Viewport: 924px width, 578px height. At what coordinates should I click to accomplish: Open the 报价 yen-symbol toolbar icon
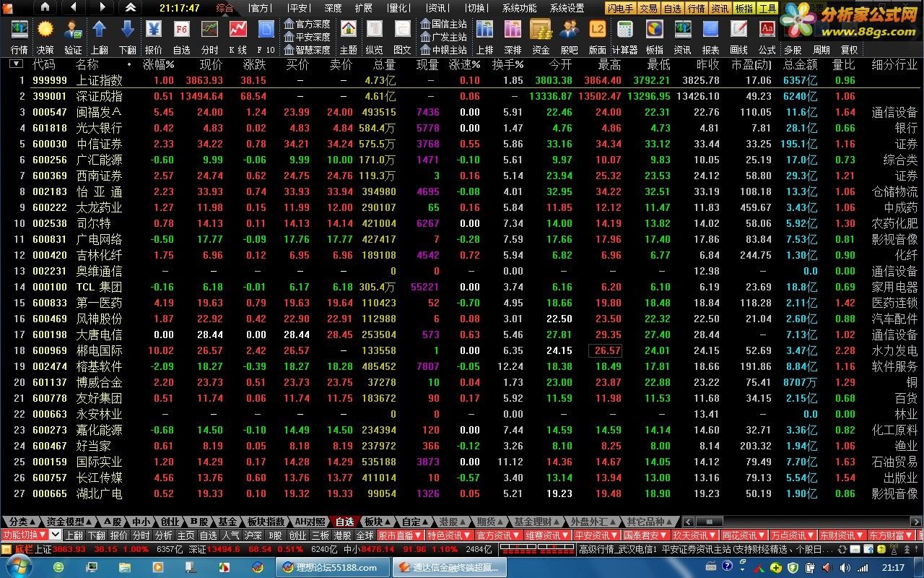coord(154,36)
